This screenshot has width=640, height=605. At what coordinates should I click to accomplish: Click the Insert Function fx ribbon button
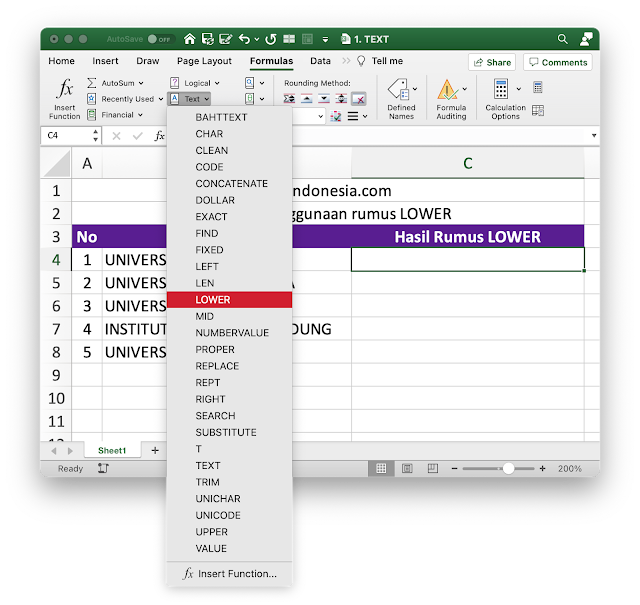pyautogui.click(x=65, y=99)
